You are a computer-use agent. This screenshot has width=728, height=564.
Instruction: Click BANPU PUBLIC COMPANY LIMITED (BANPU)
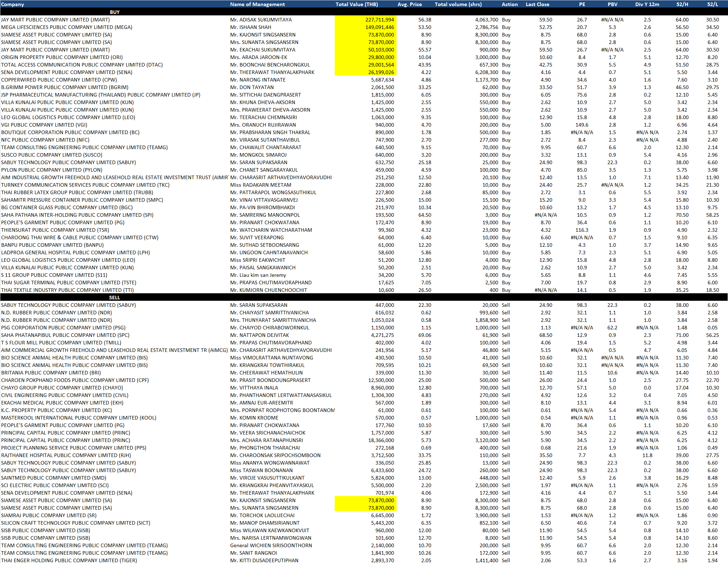[x=52, y=245]
